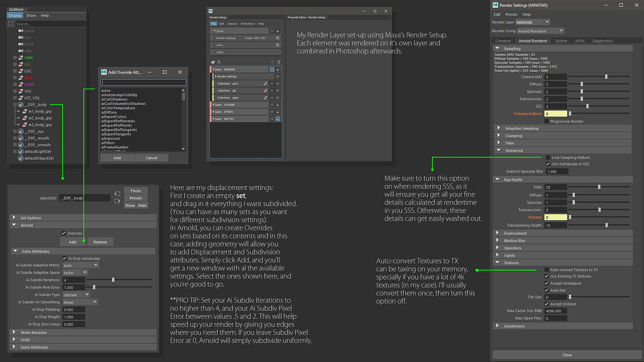The width and height of the screenshot is (644, 362).
Task: Select aiCastShadows in the attribute list
Action: pyautogui.click(x=114, y=99)
